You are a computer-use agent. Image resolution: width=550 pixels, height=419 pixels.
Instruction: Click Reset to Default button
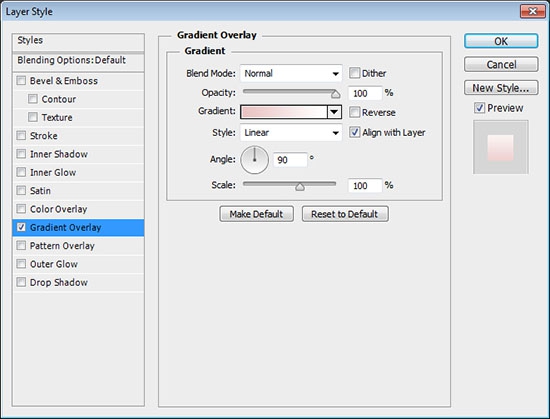point(345,214)
